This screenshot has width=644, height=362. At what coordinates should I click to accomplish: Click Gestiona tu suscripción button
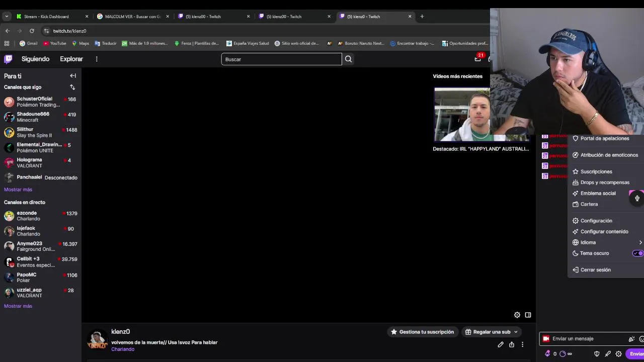pos(423,332)
